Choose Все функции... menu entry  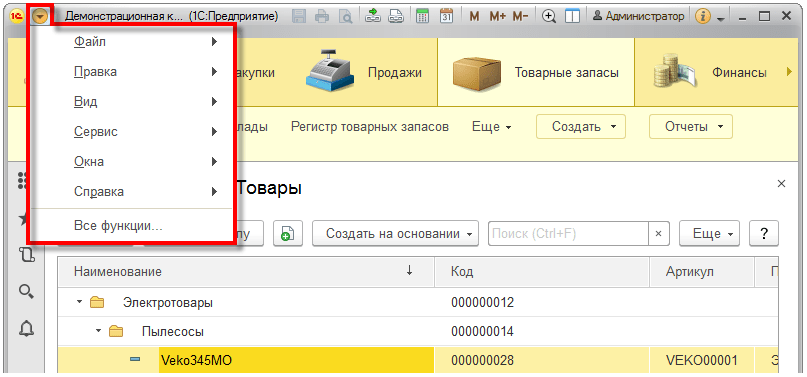point(132,225)
